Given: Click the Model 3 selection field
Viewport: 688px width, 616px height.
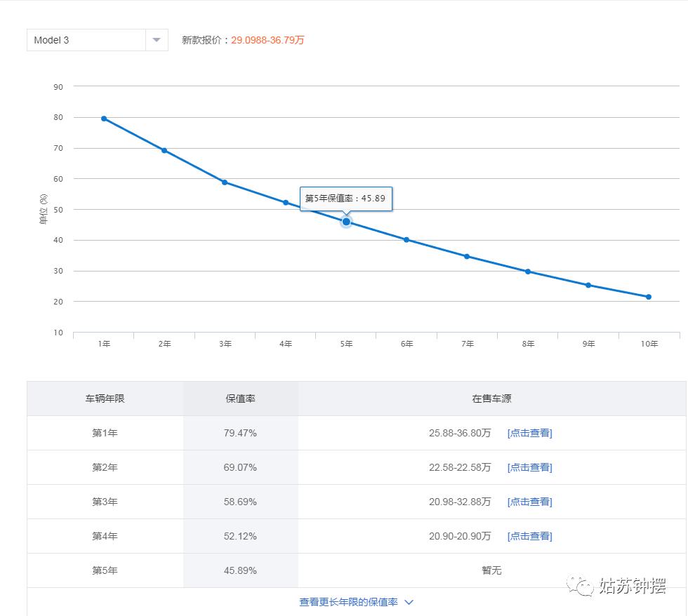Looking at the screenshot, I should tap(86, 40).
